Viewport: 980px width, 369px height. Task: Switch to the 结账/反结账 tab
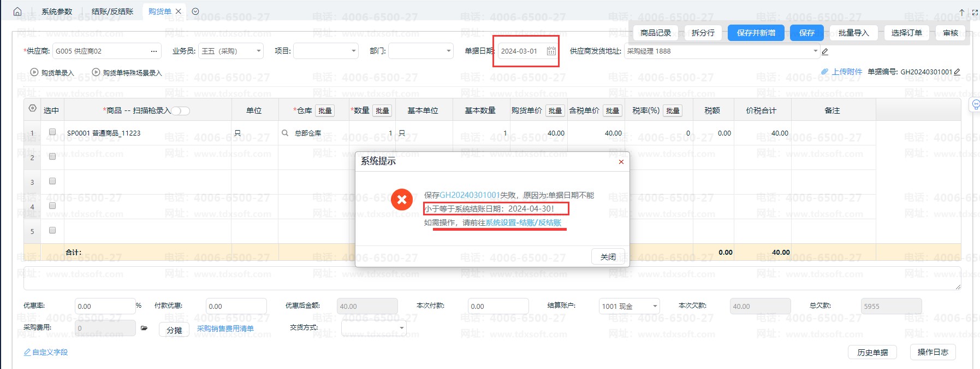point(112,11)
